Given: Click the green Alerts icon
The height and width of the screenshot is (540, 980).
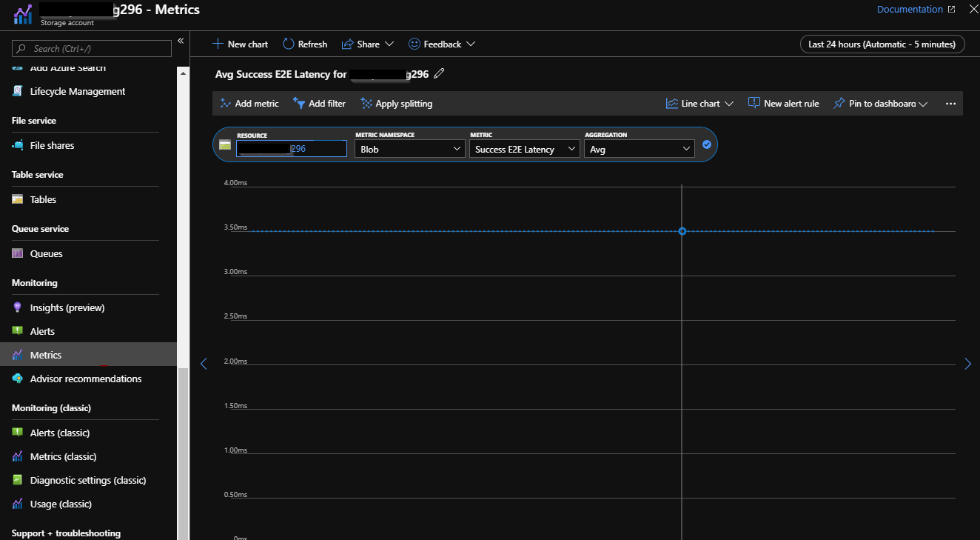Looking at the screenshot, I should (x=18, y=331).
